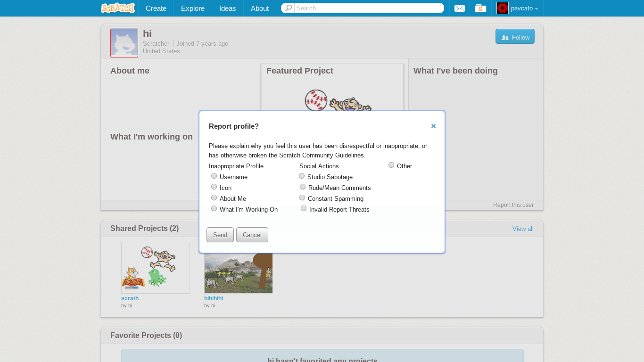Viewport: 644px width, 362px height.
Task: Open the Messages envelope icon
Action: (459, 8)
